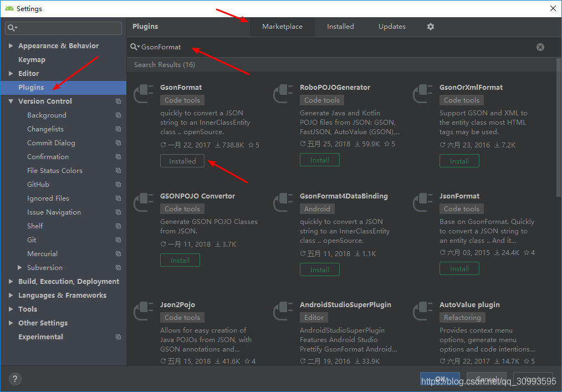Click the help question mark icon
This screenshot has height=392, width=562.
15,379
